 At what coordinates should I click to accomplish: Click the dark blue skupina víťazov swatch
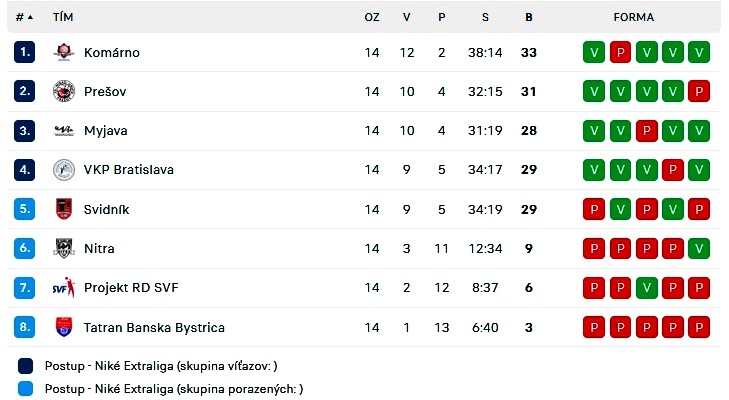click(x=25, y=366)
